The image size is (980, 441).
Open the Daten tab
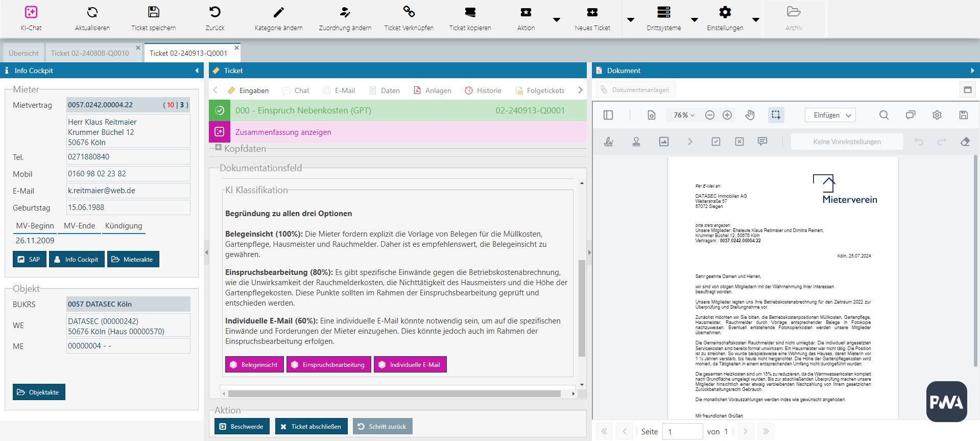click(x=385, y=90)
